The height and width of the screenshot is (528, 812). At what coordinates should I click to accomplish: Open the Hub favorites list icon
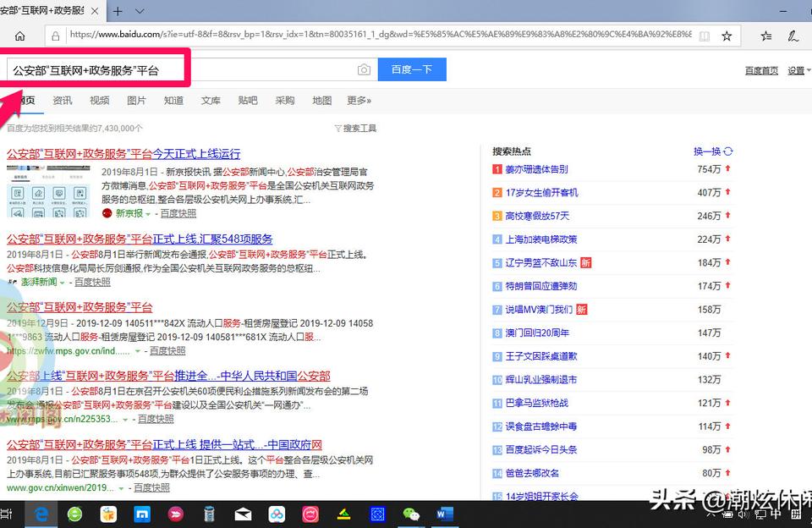coord(765,36)
